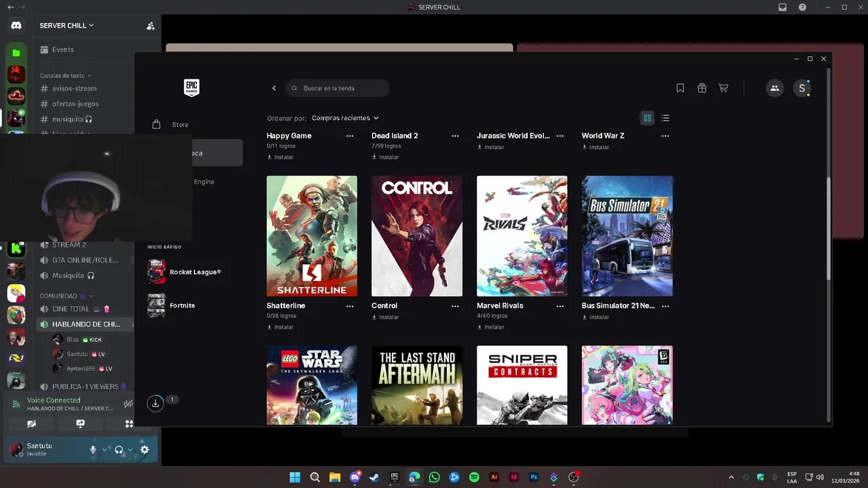This screenshot has width=868, height=488.
Task: Expand the SERVER CHILL server menu
Action: point(66,26)
